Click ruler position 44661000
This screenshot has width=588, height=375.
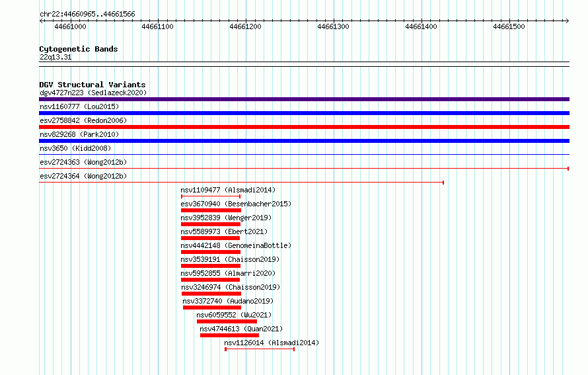[70, 26]
